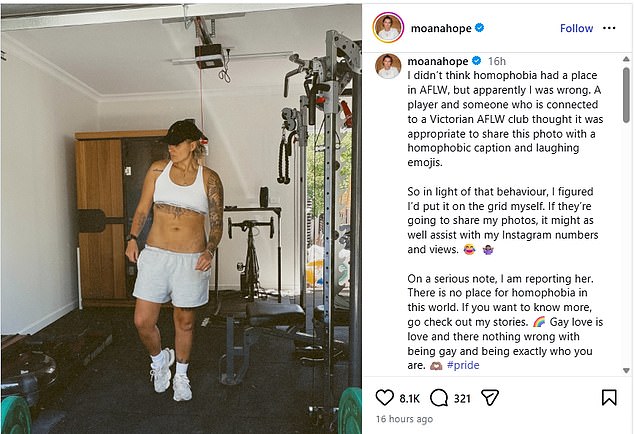The height and width of the screenshot is (434, 634).
Task: Open the moanahope profile picture in header
Action: [388, 28]
